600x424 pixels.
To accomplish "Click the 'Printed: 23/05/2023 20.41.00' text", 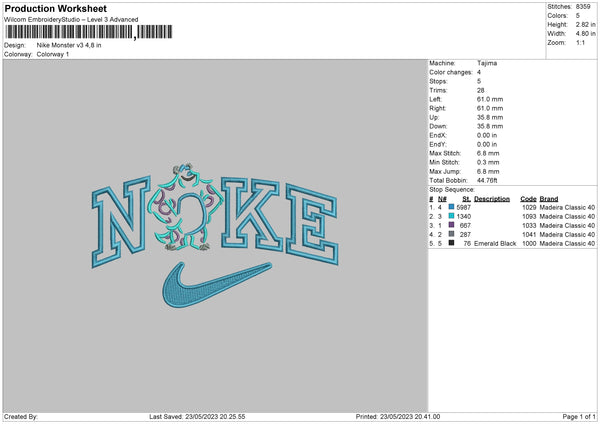I will click(398, 416).
